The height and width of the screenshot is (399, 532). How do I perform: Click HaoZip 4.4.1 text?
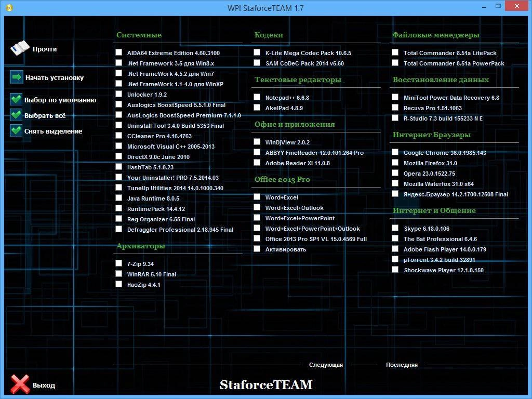coord(143,285)
